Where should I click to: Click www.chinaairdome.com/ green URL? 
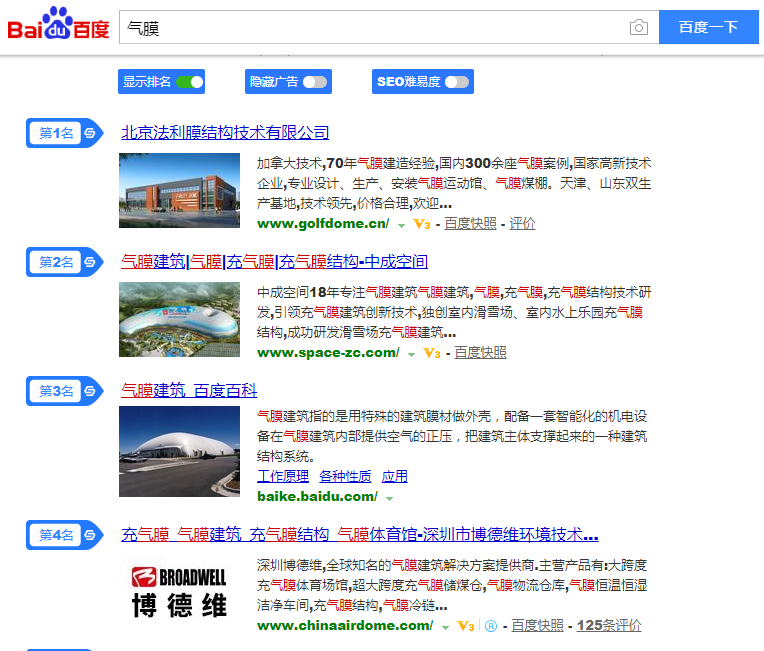coord(345,625)
